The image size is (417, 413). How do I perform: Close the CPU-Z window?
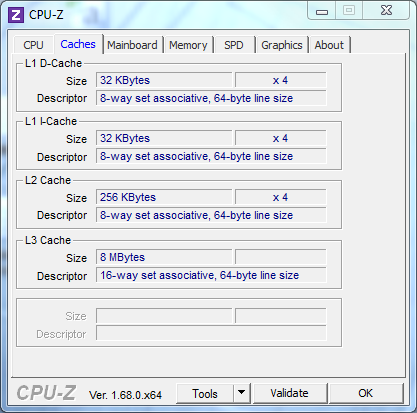click(387, 11)
